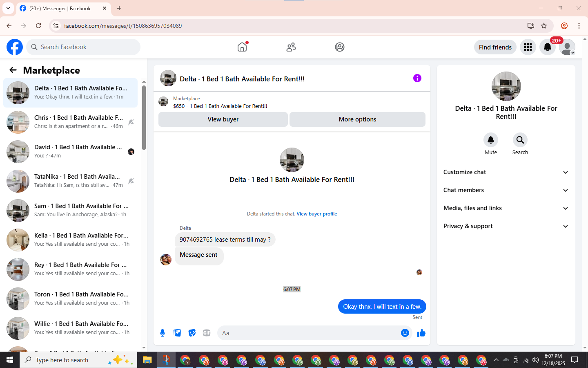Show hidden system tray icons

tap(496, 360)
